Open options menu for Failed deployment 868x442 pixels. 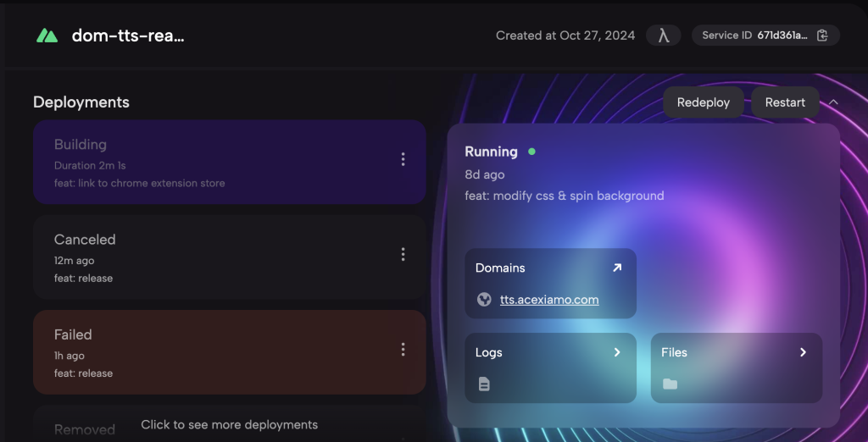403,349
